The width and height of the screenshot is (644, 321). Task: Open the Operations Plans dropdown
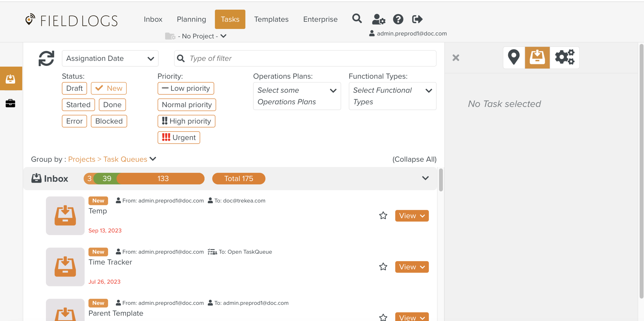tap(297, 96)
